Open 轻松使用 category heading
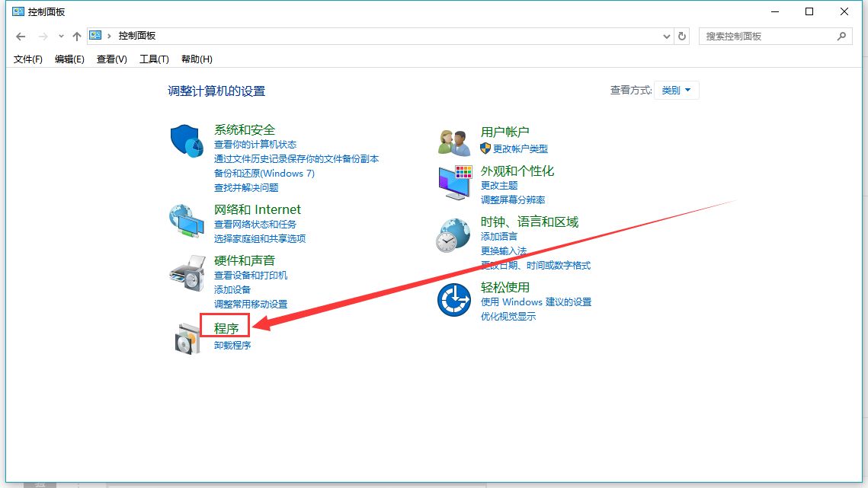 coord(504,288)
